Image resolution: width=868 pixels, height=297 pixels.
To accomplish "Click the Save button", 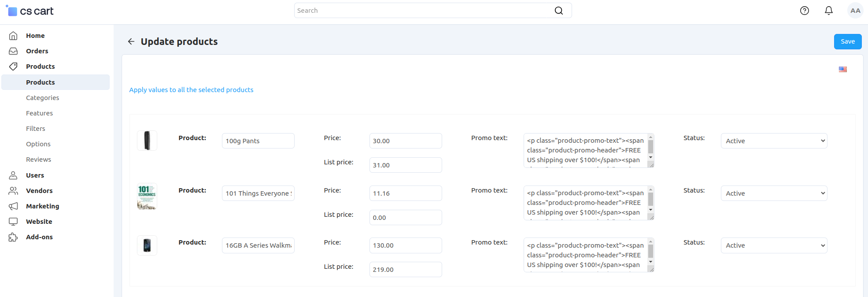I will pyautogui.click(x=848, y=41).
